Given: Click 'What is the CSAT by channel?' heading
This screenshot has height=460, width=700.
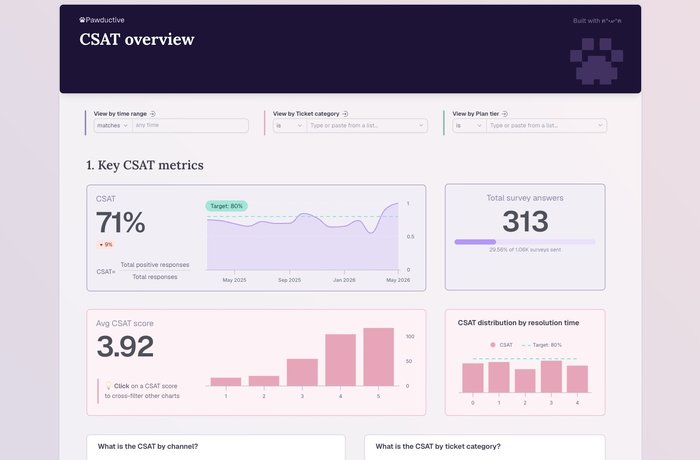Looking at the screenshot, I should click(148, 446).
